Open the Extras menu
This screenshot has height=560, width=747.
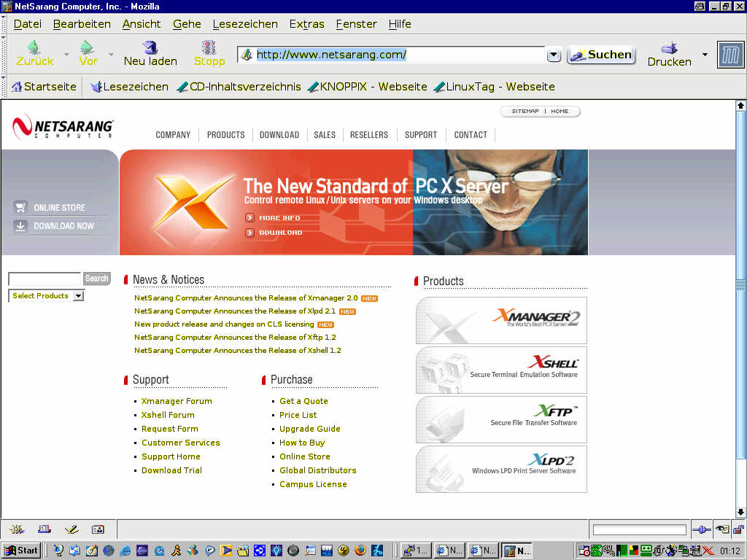coord(307,24)
